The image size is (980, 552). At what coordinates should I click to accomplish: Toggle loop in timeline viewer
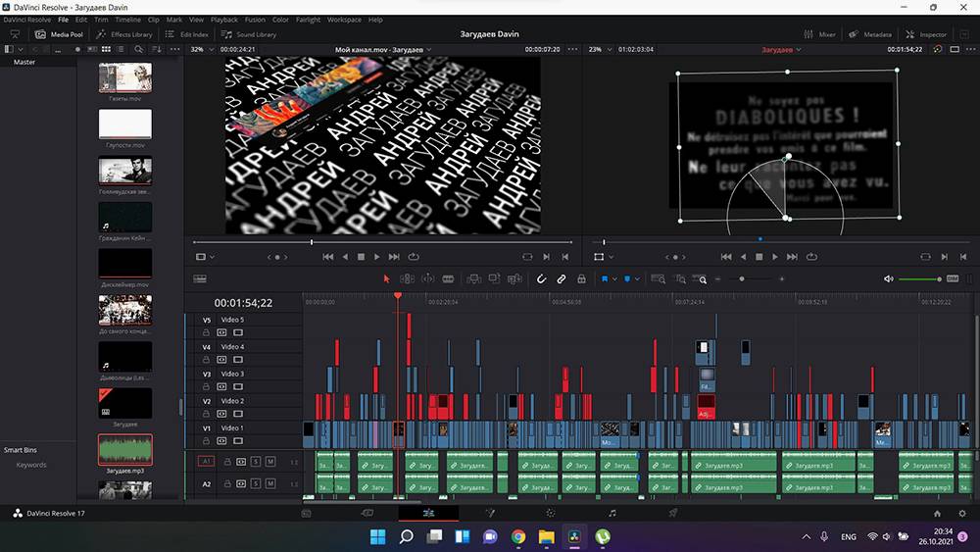(811, 257)
